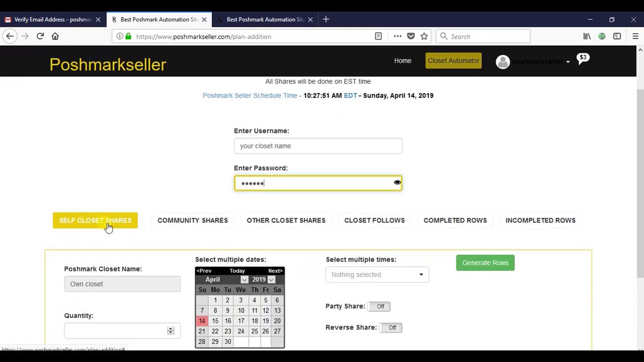Reveal password using the eye icon

pos(397,183)
